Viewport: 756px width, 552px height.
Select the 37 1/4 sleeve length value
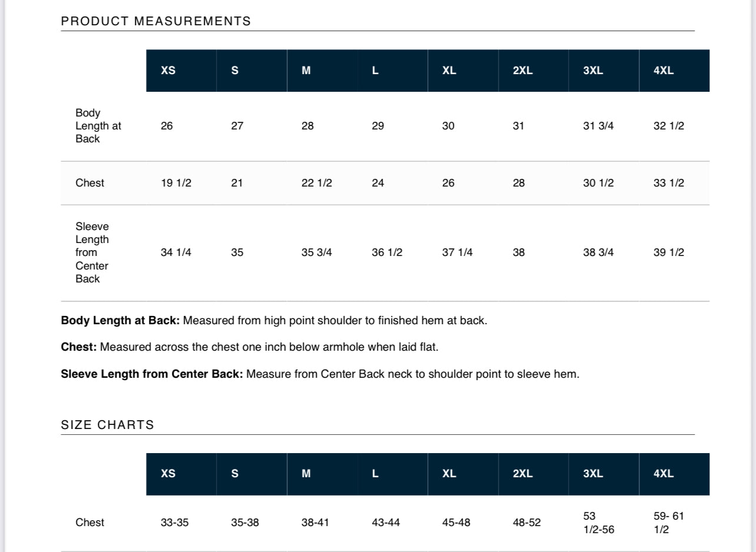457,252
